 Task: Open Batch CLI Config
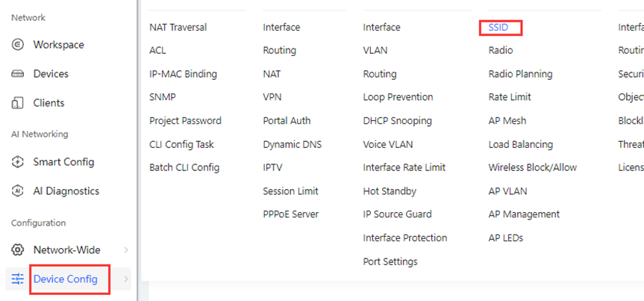pyautogui.click(x=184, y=168)
